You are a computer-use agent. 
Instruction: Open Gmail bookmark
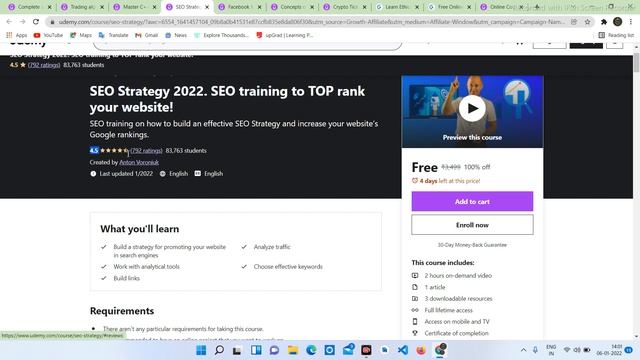pyautogui.click(x=147, y=35)
